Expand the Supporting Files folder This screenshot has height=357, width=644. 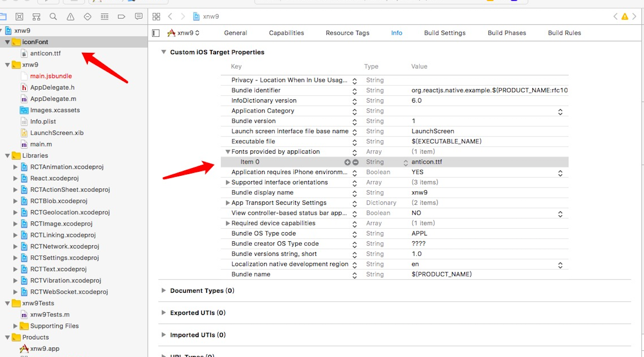(15, 326)
